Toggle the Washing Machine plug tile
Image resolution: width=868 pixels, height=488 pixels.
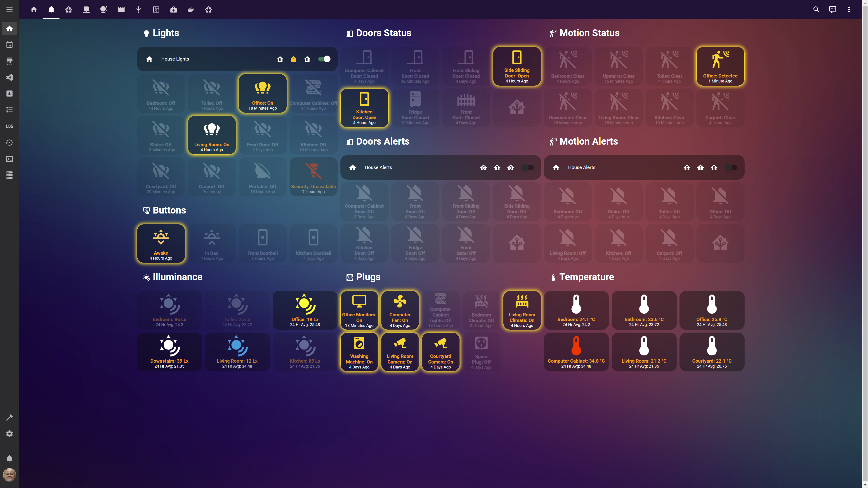point(359,352)
